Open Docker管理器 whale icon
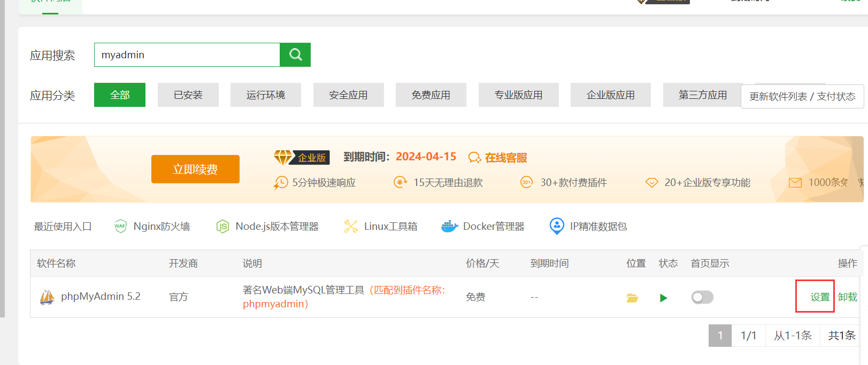The image size is (868, 365). pos(450,227)
